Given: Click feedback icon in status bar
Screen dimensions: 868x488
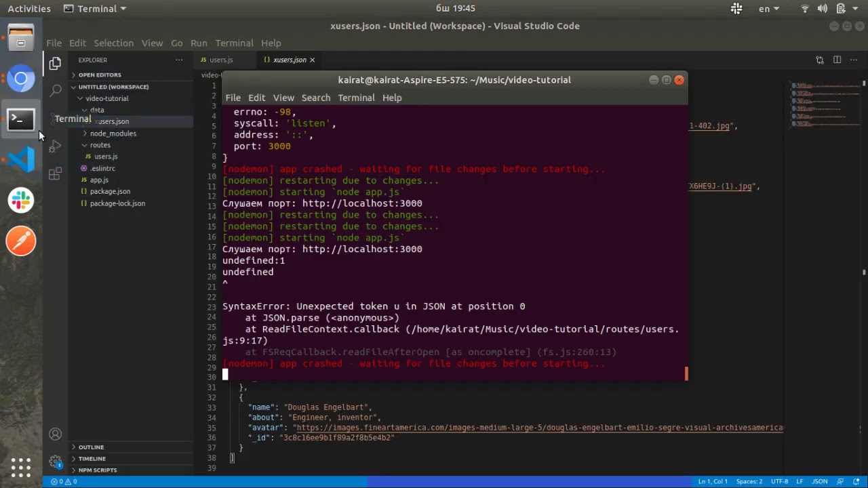Looking at the screenshot, I should click(x=841, y=481).
